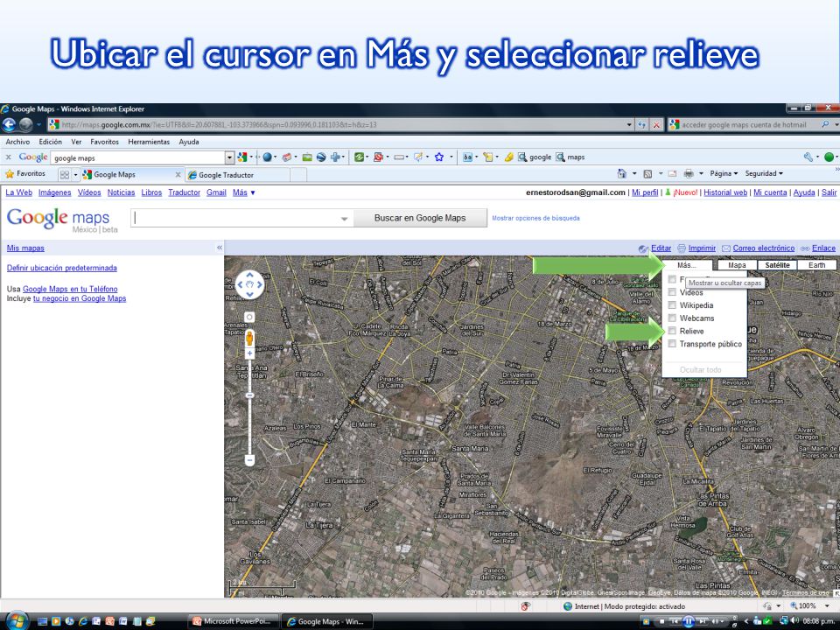The height and width of the screenshot is (630, 840).
Task: Click the Google Toolbar bookmark star icon
Action: (439, 157)
